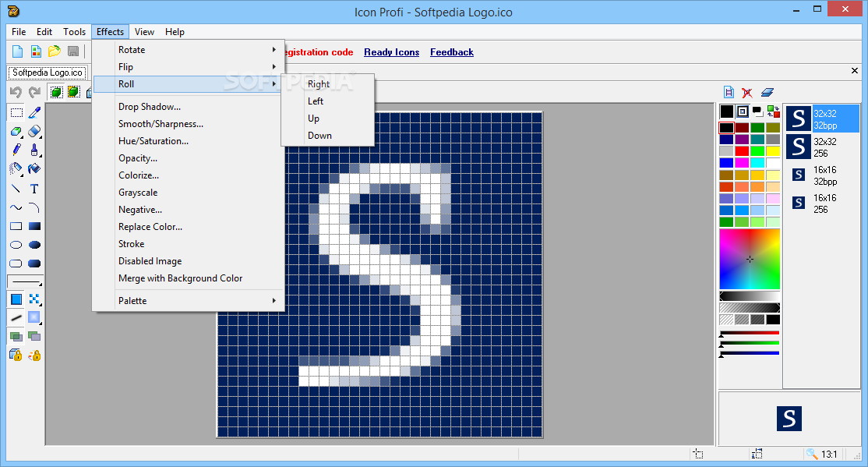Pick the eyedropper color picker tool

(x=34, y=113)
